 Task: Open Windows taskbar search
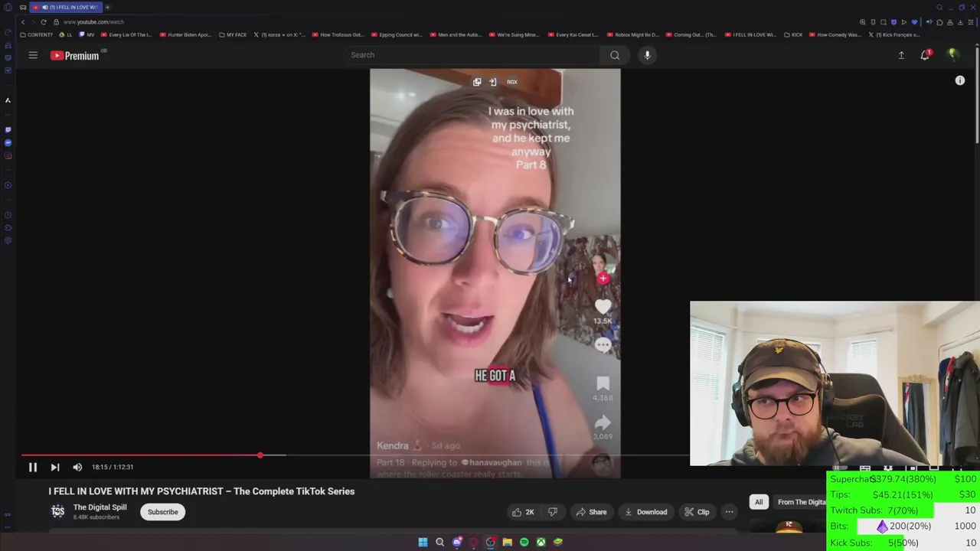click(x=439, y=542)
